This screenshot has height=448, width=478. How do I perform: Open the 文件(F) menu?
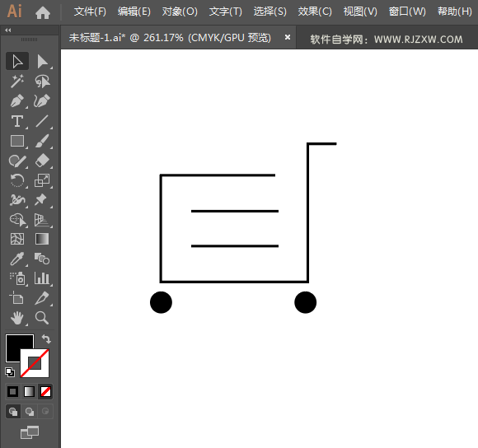pos(90,12)
